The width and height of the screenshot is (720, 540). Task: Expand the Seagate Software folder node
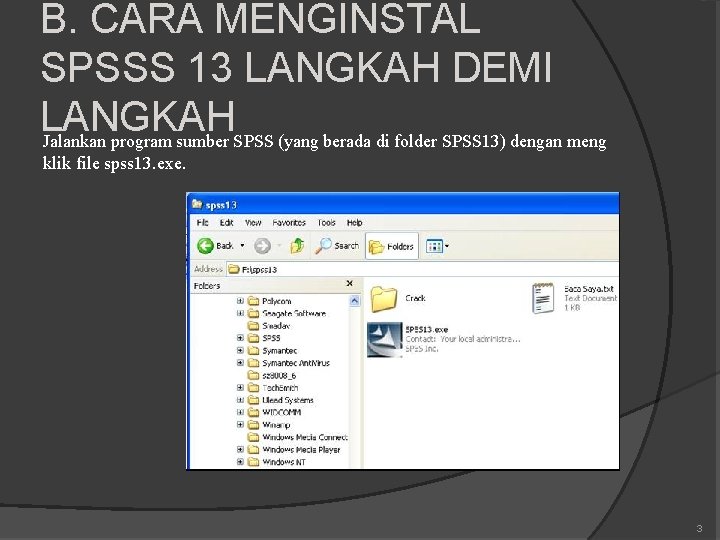click(x=240, y=313)
